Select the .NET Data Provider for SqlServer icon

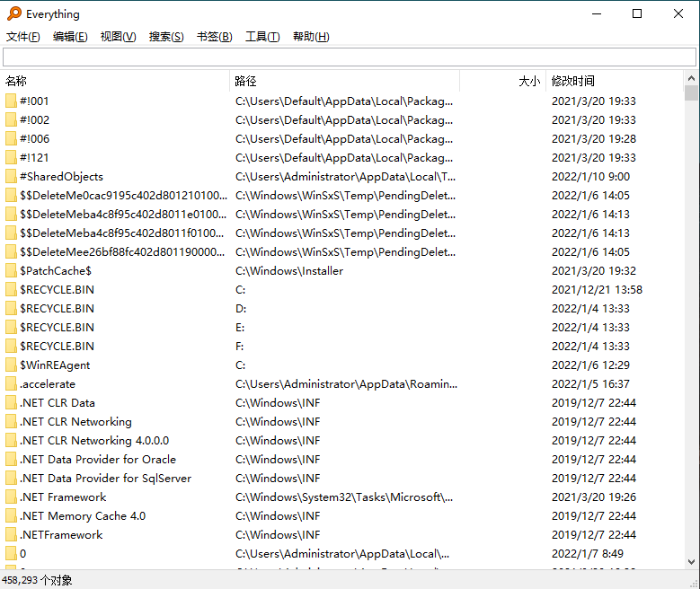click(x=11, y=478)
